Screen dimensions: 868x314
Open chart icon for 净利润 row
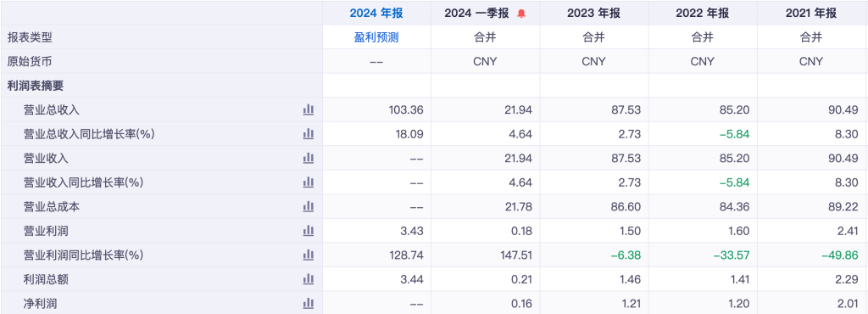point(309,304)
